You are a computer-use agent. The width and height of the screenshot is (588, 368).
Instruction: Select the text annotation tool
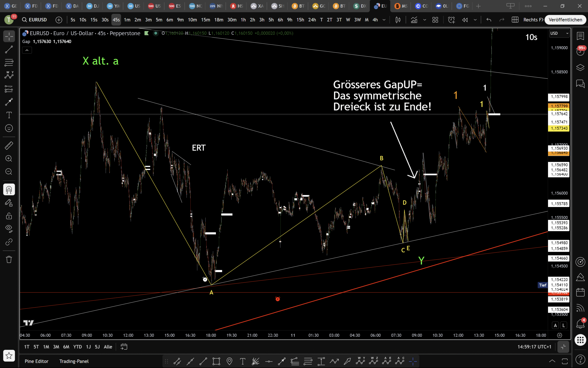coord(9,115)
